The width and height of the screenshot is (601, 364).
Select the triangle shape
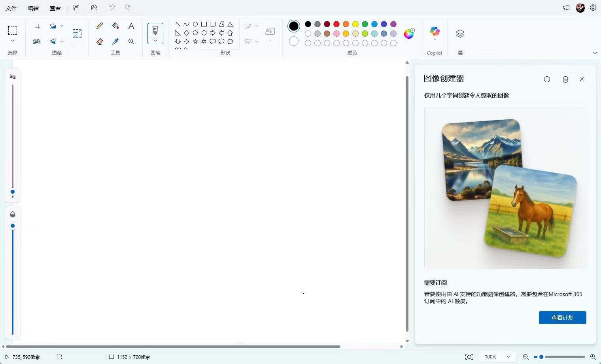click(x=230, y=24)
